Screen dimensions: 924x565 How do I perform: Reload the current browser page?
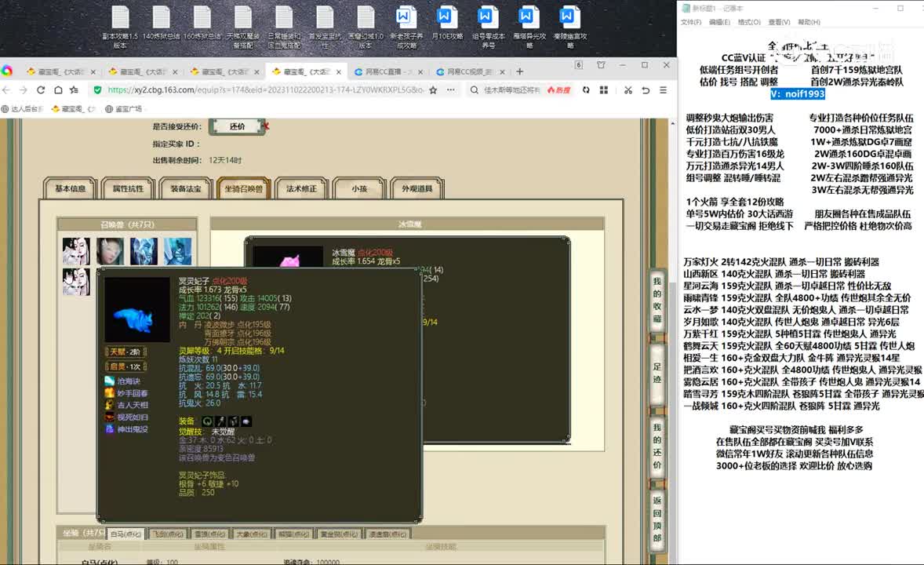point(41,90)
